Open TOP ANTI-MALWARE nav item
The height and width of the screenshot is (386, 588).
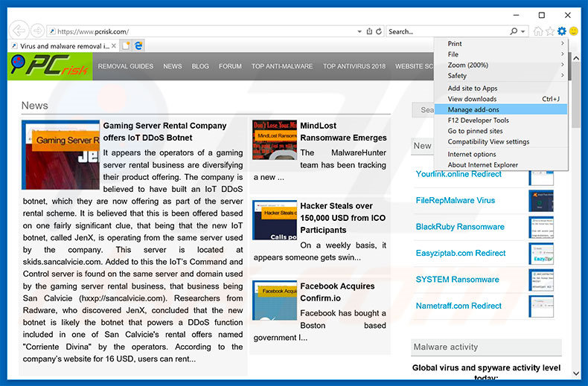pos(282,66)
